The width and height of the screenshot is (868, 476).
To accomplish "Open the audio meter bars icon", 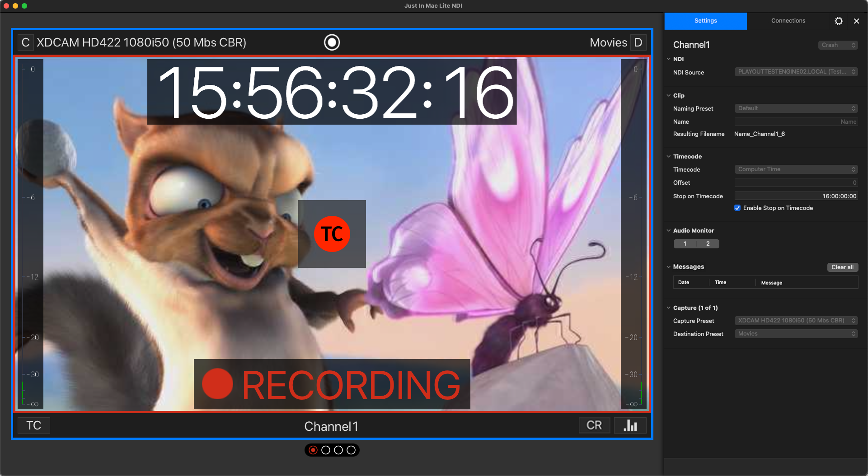I will (630, 425).
